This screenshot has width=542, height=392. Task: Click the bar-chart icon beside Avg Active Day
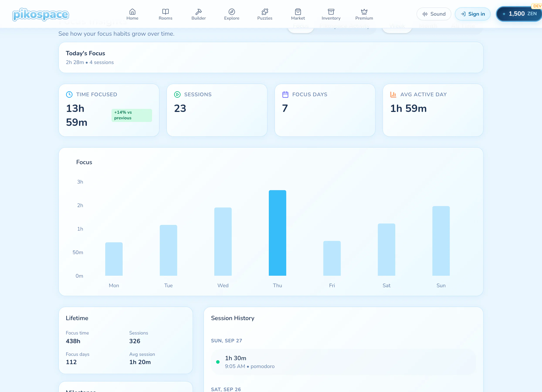[x=393, y=94]
